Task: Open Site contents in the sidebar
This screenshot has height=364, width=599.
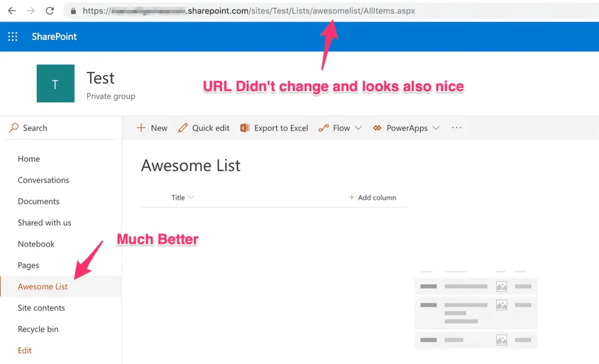Action: [x=41, y=308]
